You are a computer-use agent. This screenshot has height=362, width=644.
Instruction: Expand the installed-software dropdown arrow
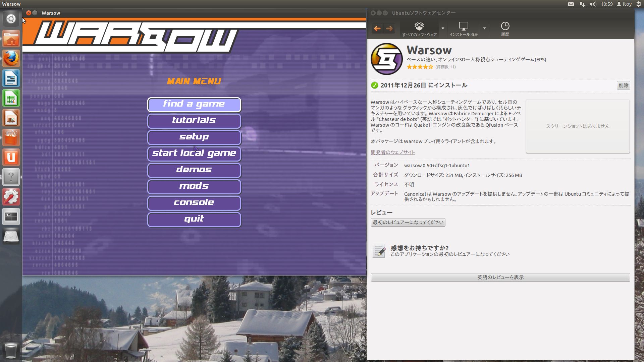484,28
